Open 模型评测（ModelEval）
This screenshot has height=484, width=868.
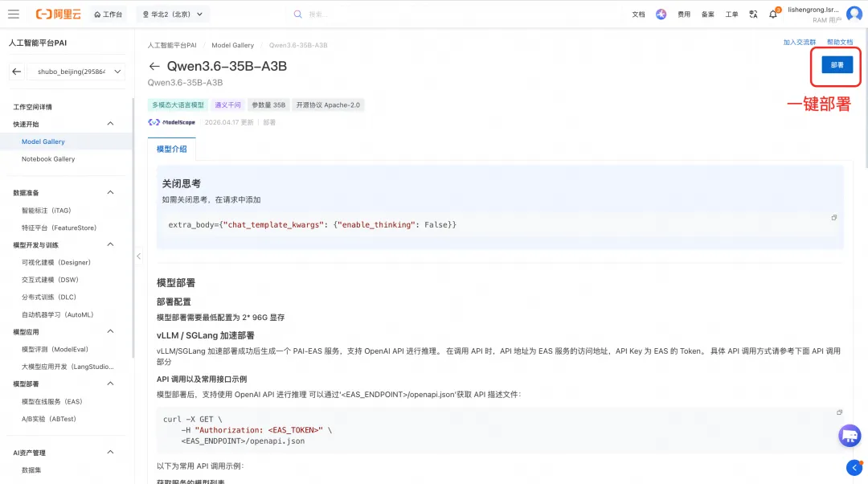(x=55, y=350)
